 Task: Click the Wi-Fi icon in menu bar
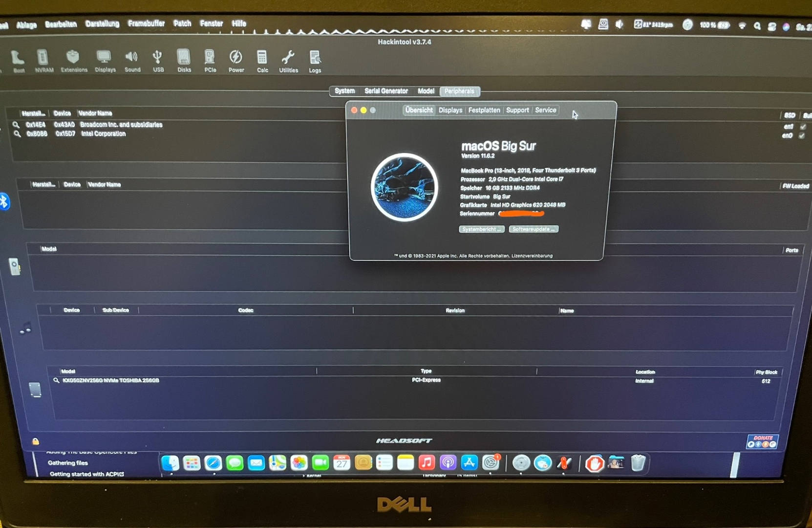(x=742, y=25)
